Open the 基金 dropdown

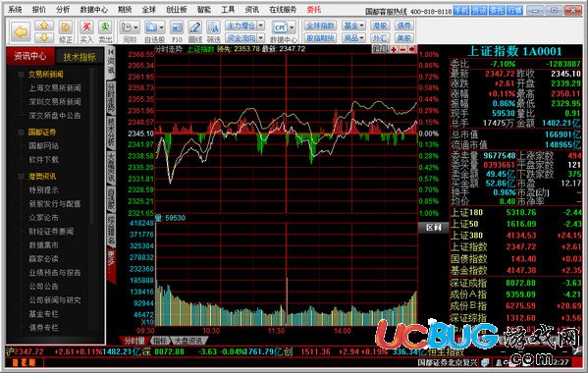click(353, 26)
